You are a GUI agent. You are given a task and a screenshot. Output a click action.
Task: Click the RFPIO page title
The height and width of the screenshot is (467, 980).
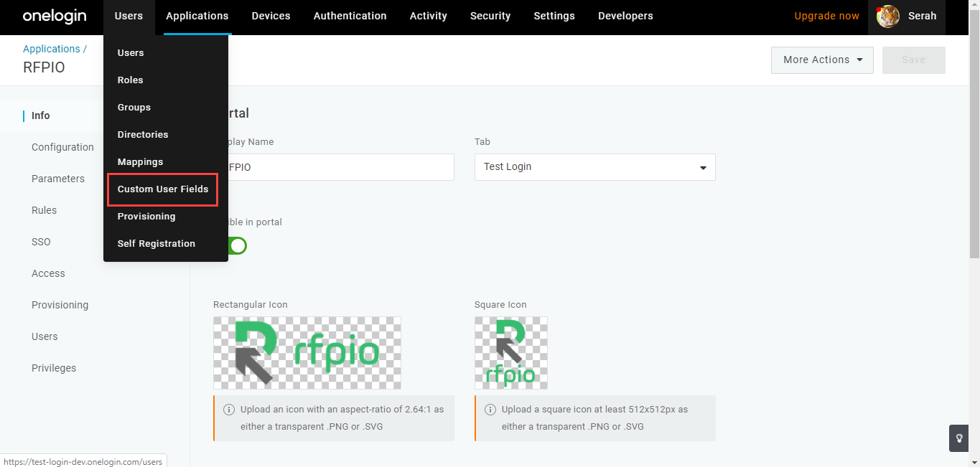click(44, 67)
